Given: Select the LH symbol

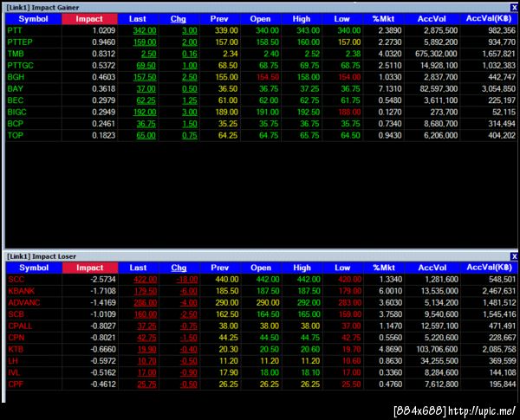Looking at the screenshot, I should [13, 360].
